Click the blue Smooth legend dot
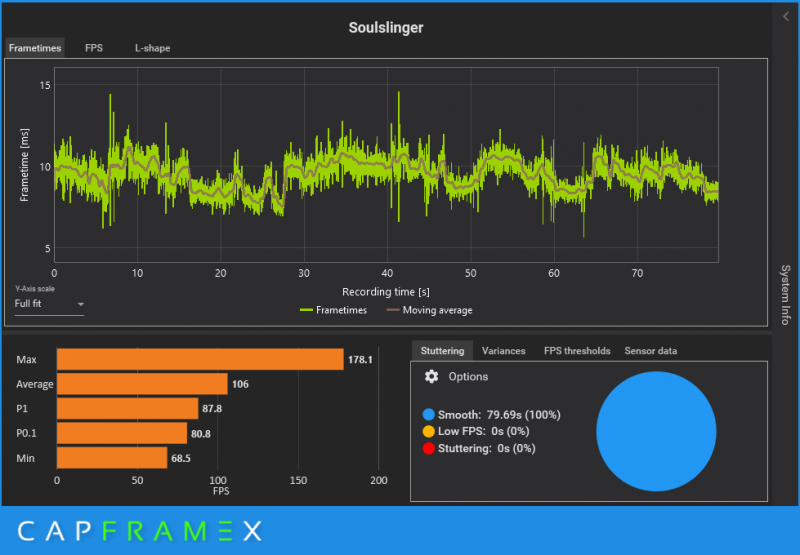The width and height of the screenshot is (800, 555). pos(429,415)
